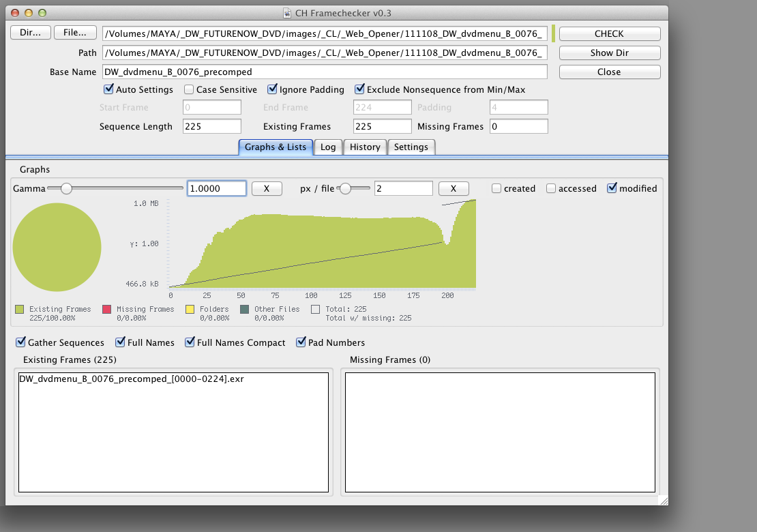Click inside the empty Missing Frames list

click(500, 432)
